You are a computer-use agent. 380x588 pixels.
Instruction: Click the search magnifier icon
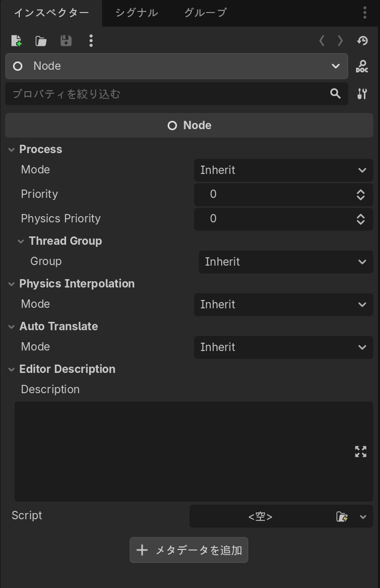(x=335, y=93)
